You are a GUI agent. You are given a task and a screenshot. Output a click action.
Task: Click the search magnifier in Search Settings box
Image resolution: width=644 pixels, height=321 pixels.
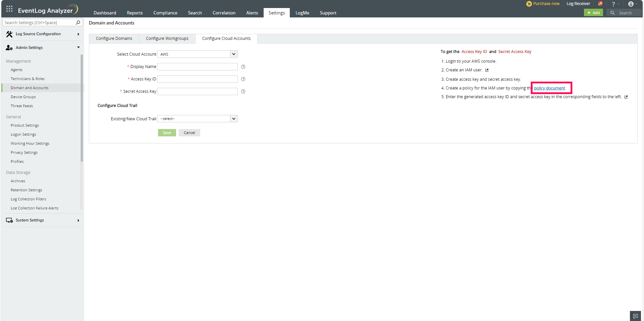pos(78,22)
